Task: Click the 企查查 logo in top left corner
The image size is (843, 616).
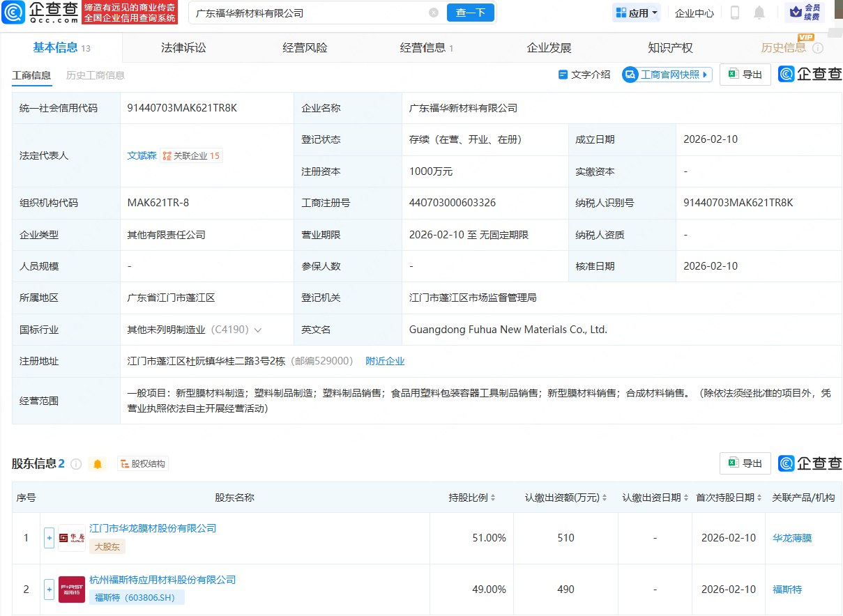Action: tap(42, 13)
